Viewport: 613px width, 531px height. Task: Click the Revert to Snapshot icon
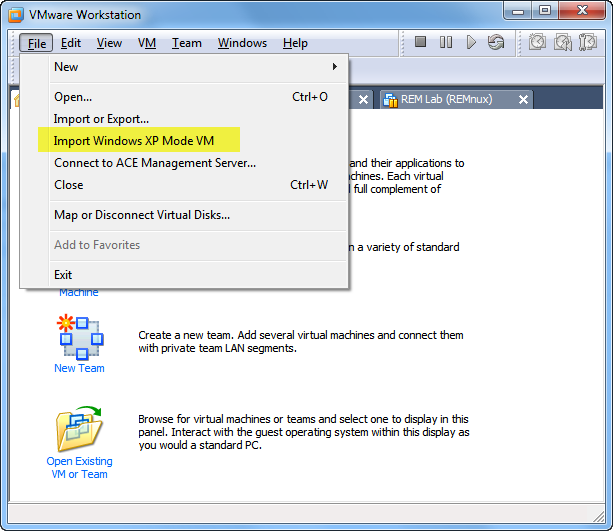(x=563, y=42)
